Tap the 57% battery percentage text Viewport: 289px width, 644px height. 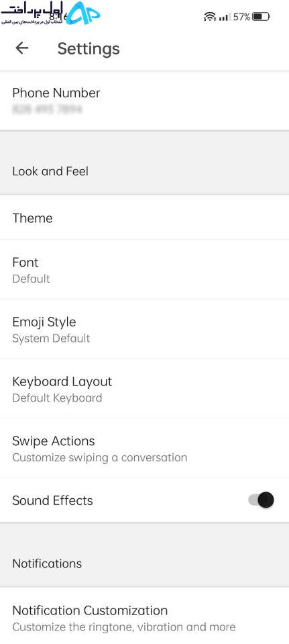[241, 17]
